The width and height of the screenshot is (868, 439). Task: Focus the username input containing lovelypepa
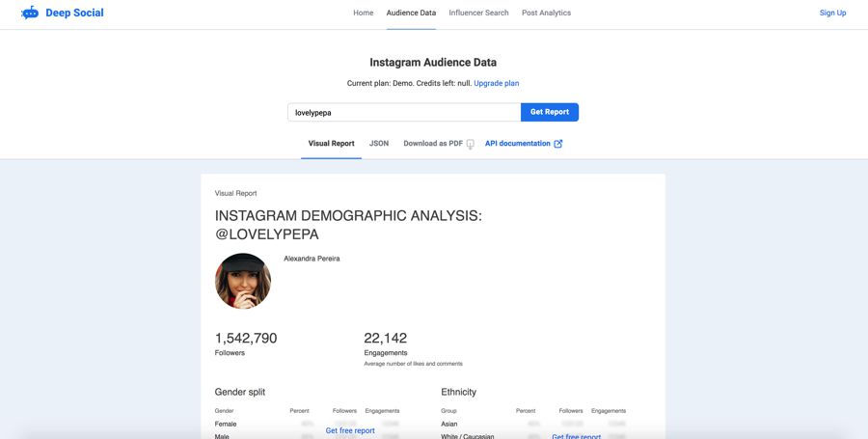404,112
